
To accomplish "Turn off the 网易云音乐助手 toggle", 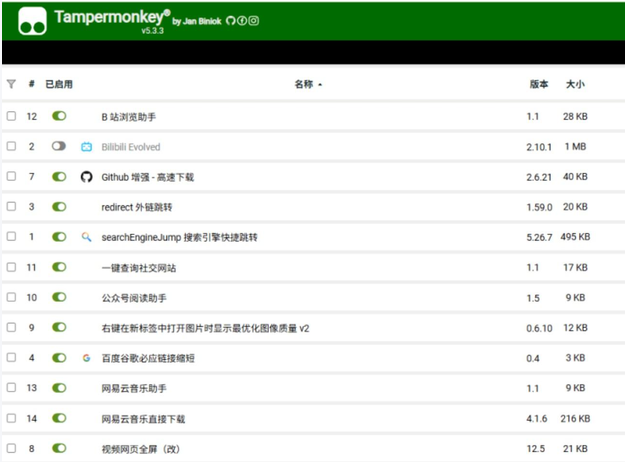I will point(59,387).
